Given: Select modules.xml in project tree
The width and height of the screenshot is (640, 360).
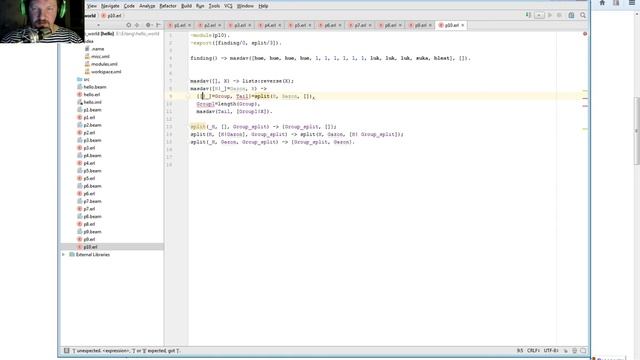Looking at the screenshot, I should point(104,64).
